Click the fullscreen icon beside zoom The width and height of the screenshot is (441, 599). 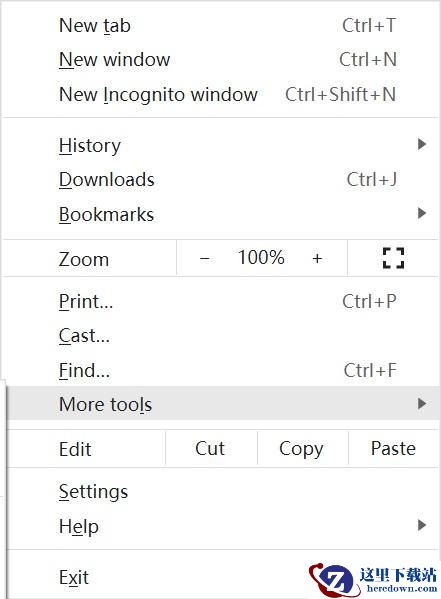pos(393,258)
